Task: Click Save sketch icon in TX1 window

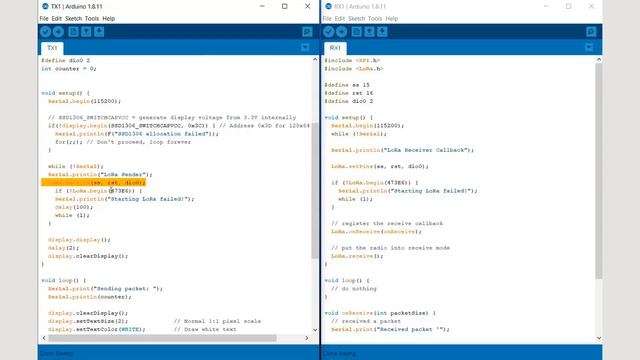Action: click(99, 31)
